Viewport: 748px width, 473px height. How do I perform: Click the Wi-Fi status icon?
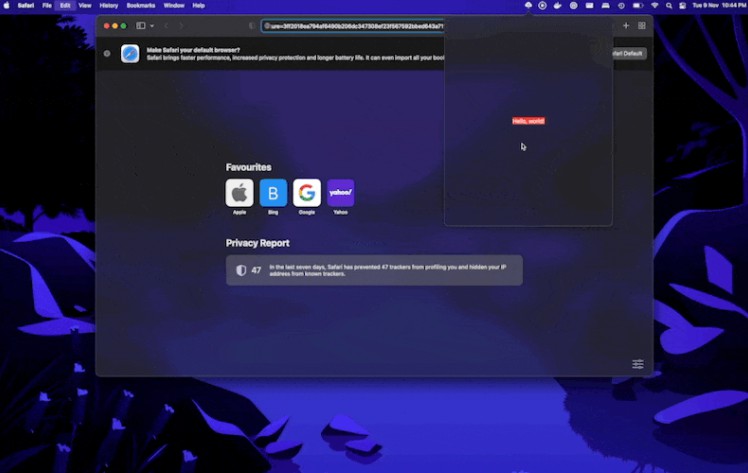[654, 5]
